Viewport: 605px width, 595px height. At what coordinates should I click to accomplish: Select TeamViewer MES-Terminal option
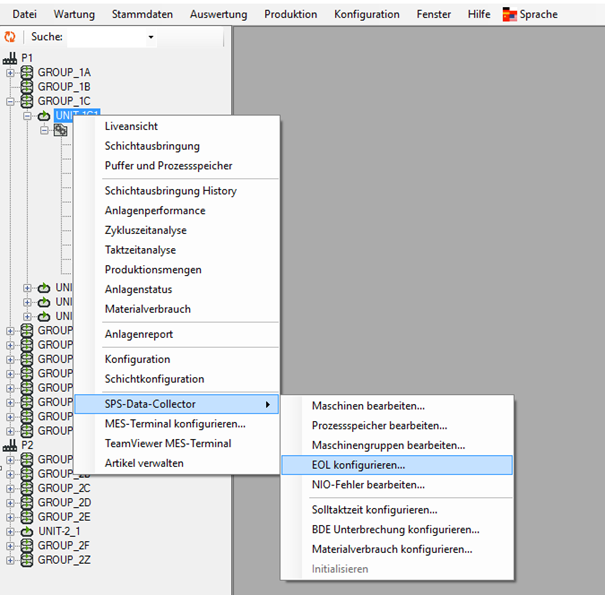coord(167,443)
